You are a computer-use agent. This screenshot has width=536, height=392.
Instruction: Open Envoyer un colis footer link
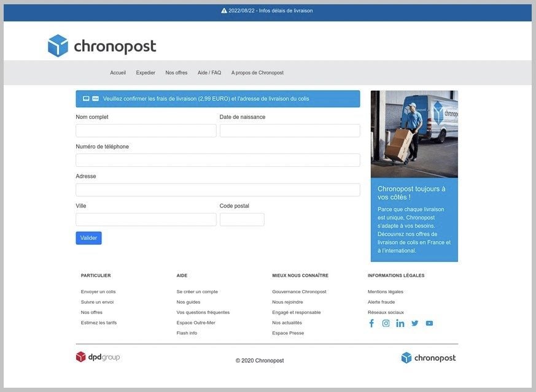98,291
